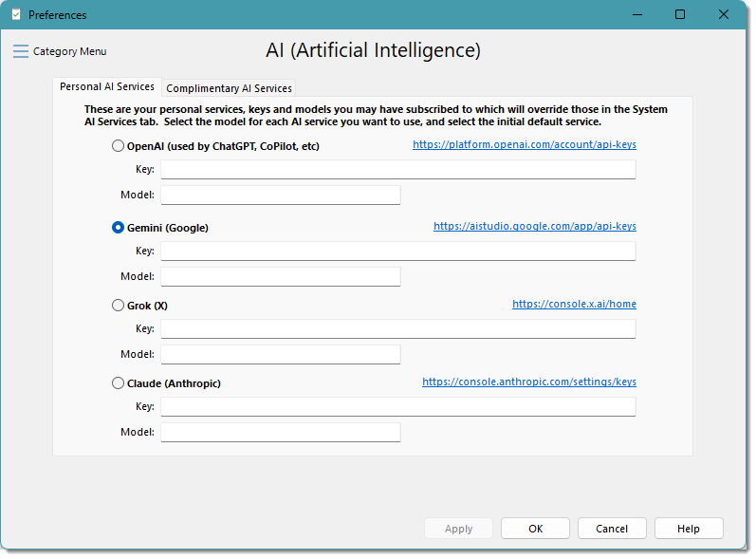Click the Cancel button
756x559 pixels.
612,529
